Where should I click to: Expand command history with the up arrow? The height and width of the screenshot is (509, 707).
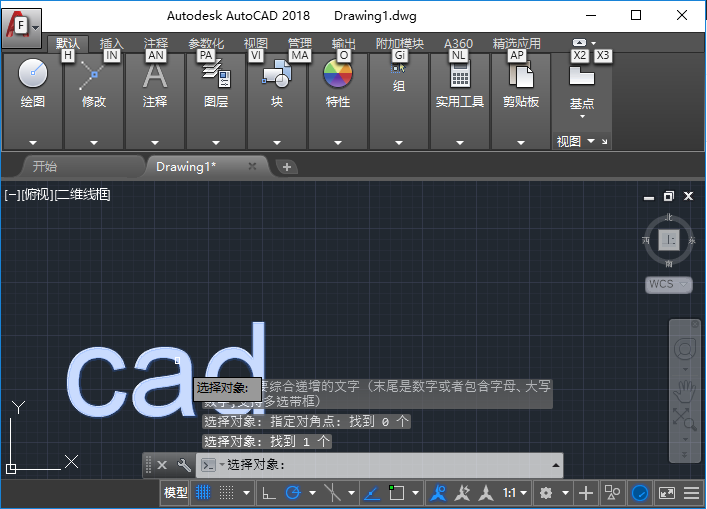tap(556, 465)
